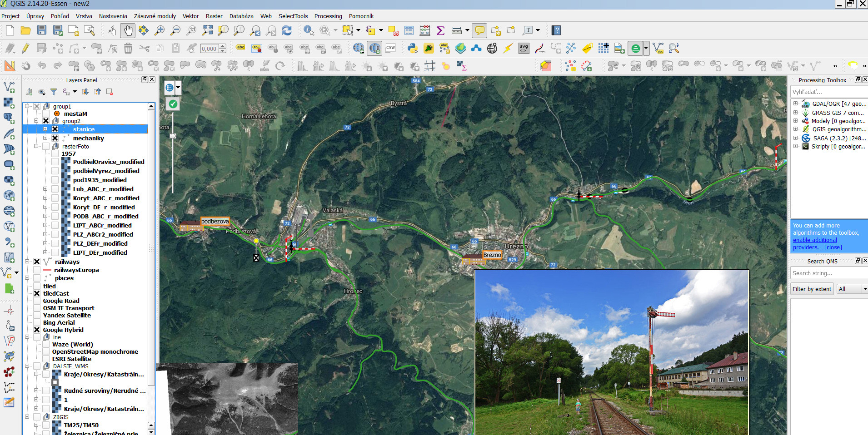Image resolution: width=868 pixels, height=435 pixels.
Task: Activate the Zoom Out magnifier tool
Action: 175,30
